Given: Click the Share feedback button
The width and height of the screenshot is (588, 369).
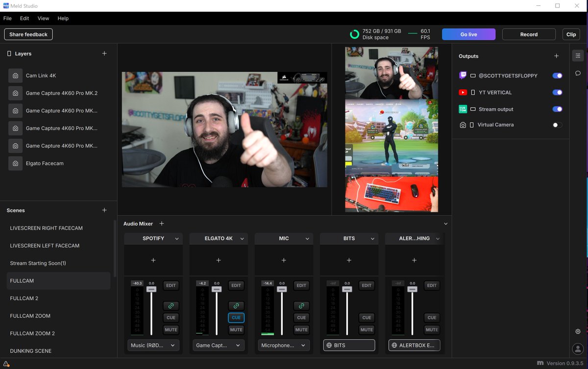Looking at the screenshot, I should point(28,34).
